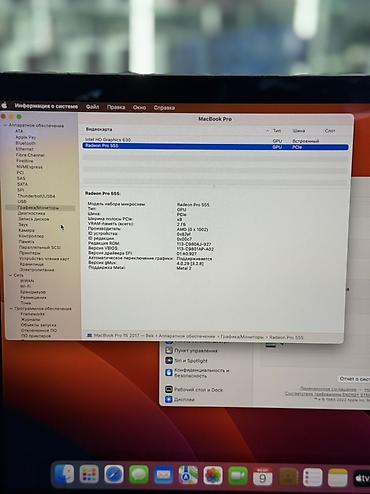Click Конфиденциальность и безопасность icon in Settings

169,372
